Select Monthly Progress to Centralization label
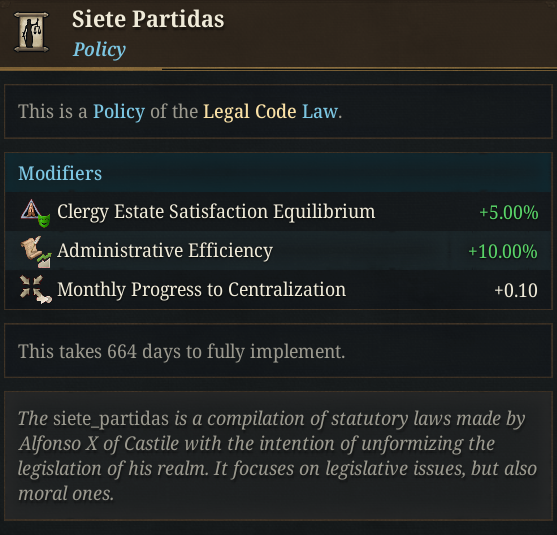Image resolution: width=557 pixels, height=535 pixels. pyautogui.click(x=201, y=290)
